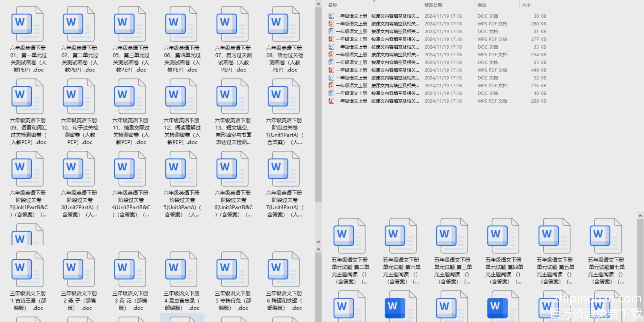Click the 32 KB size cell
644x322 pixels.
540,78
